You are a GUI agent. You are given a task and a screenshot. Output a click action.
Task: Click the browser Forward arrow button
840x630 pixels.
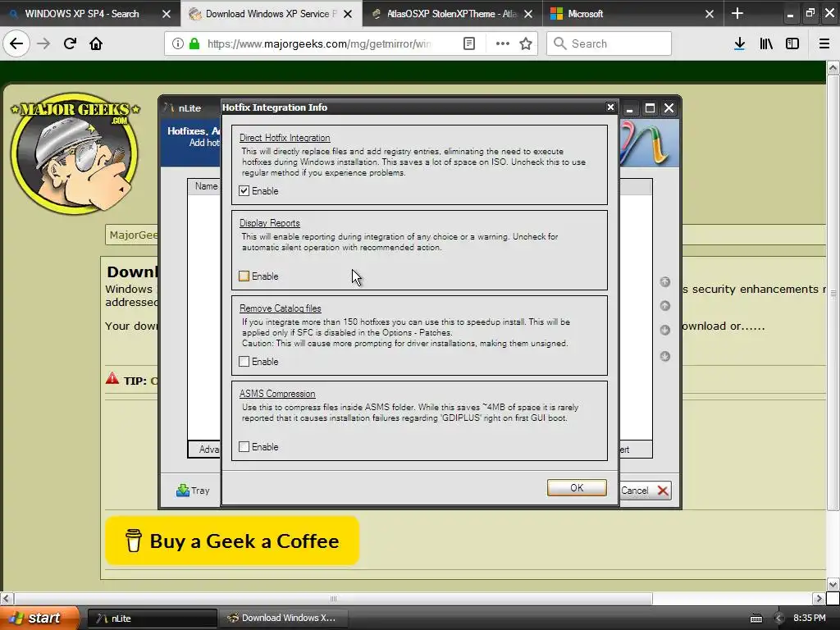click(43, 43)
